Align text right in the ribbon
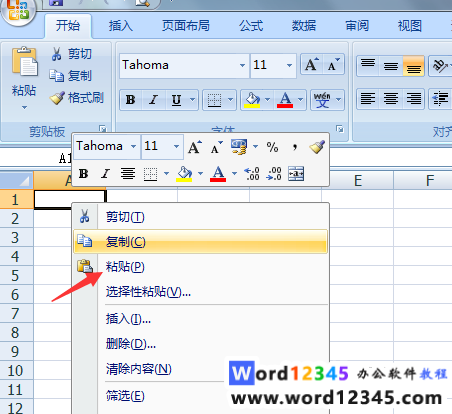Image resolution: width=452 pixels, height=414 pixels. 413,99
